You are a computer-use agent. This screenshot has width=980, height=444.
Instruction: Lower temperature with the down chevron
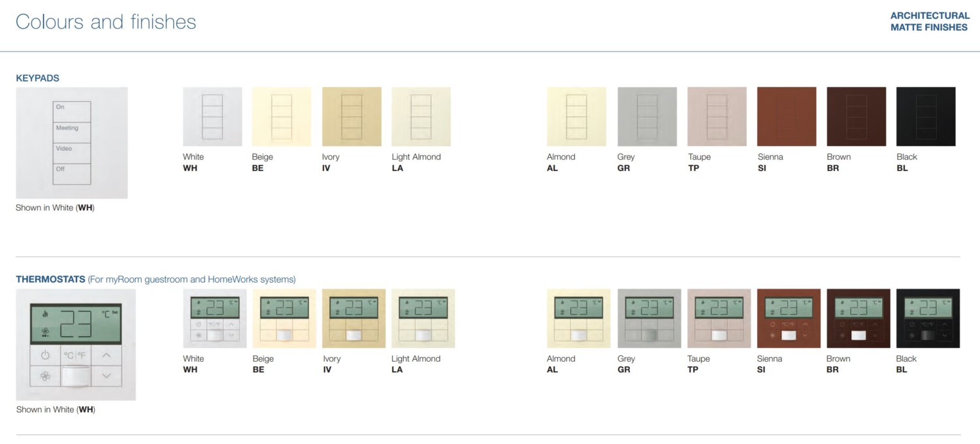[106, 375]
